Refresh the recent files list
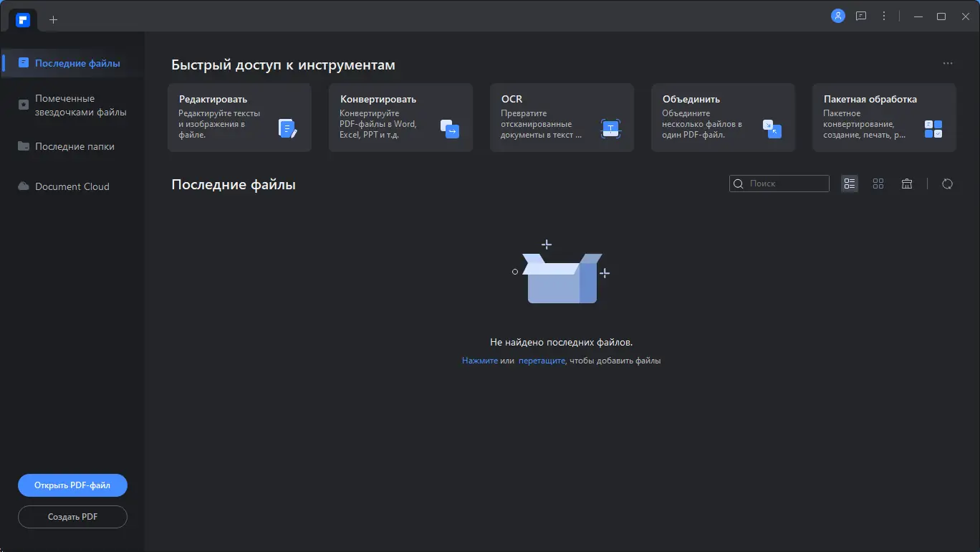 point(947,184)
